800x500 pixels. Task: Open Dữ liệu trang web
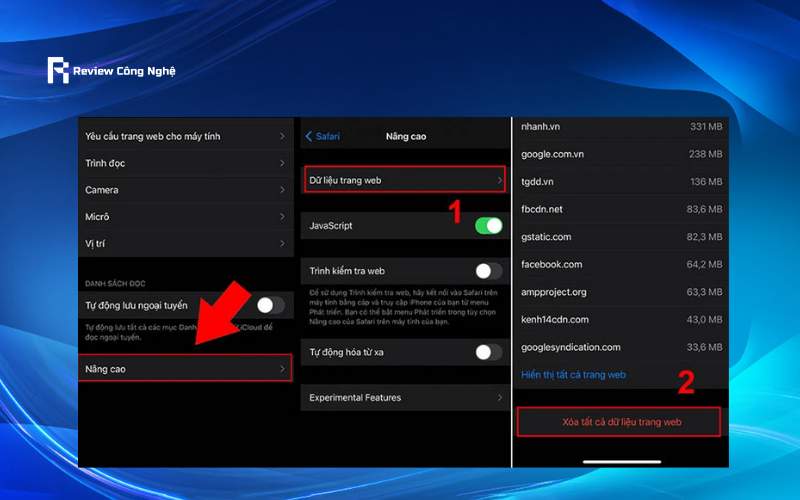tap(405, 180)
